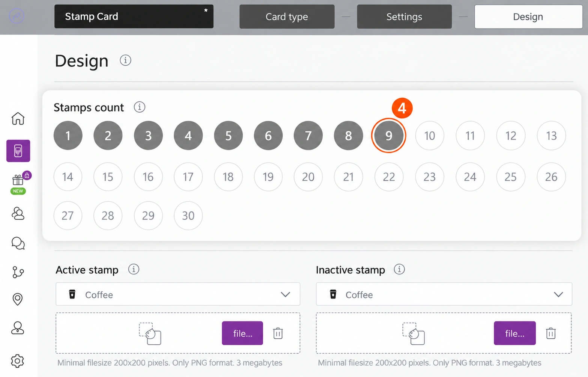The width and height of the screenshot is (588, 377).
Task: Open the Home icon in sidebar
Action: tap(18, 118)
